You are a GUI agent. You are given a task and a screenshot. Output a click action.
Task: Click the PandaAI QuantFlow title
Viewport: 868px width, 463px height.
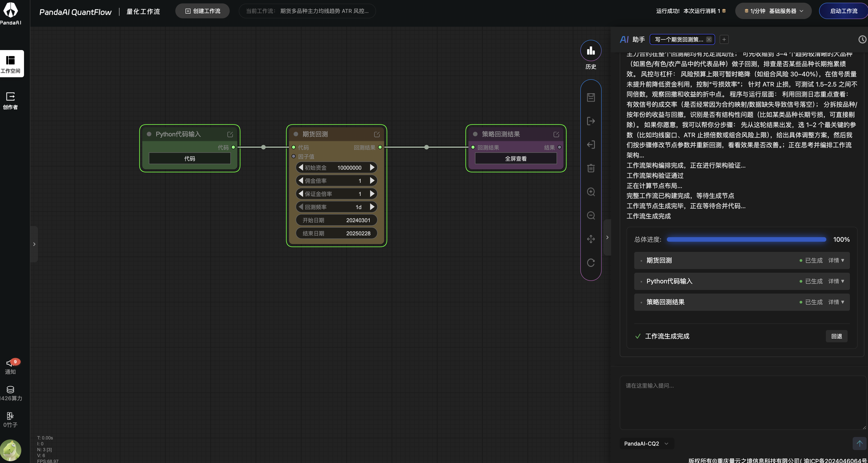tap(75, 12)
